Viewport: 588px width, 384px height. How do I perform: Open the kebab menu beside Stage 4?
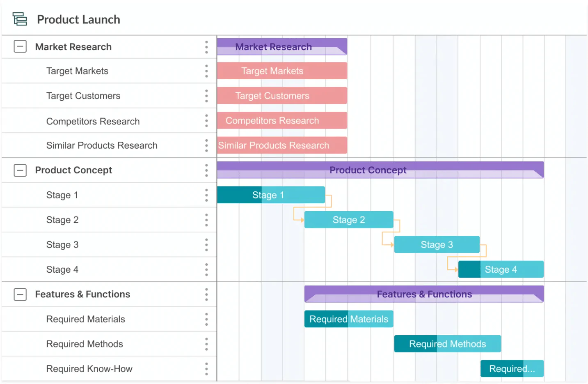click(x=206, y=269)
